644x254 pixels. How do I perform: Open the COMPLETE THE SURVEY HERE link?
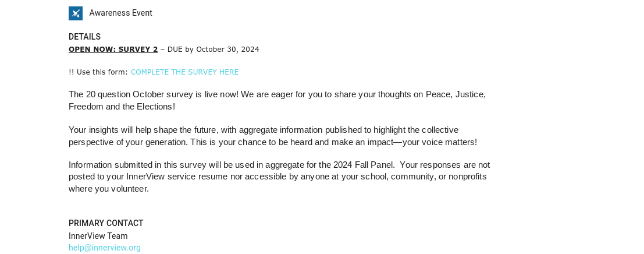point(184,72)
